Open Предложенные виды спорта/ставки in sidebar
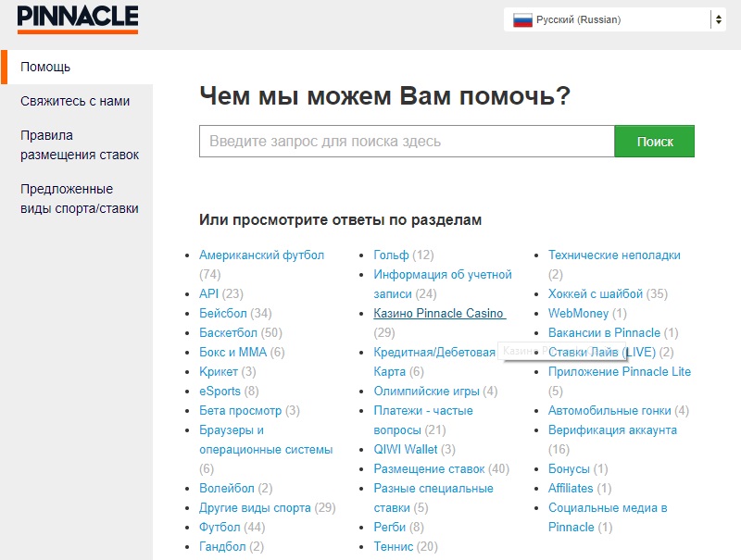This screenshot has width=741, height=560. (x=80, y=199)
